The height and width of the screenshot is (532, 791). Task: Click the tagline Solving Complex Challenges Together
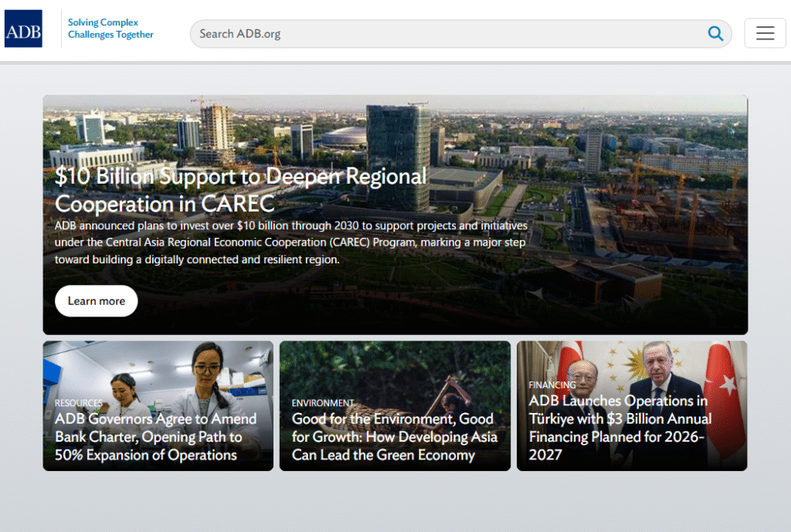[110, 29]
